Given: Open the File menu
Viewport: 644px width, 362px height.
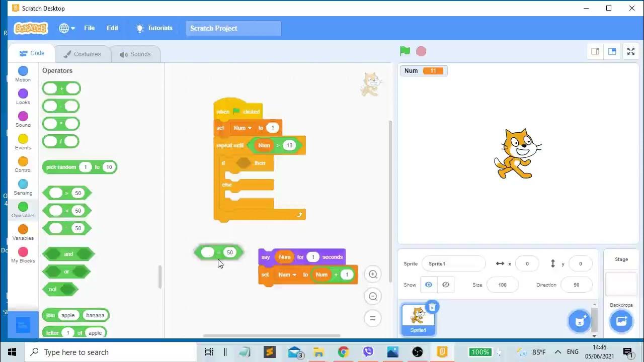Looking at the screenshot, I should (x=89, y=28).
